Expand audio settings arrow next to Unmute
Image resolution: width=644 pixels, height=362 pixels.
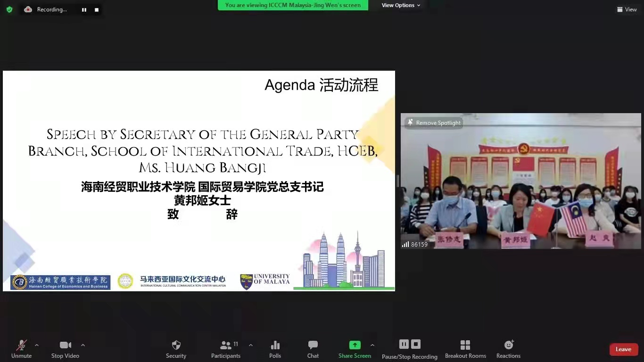(37, 345)
